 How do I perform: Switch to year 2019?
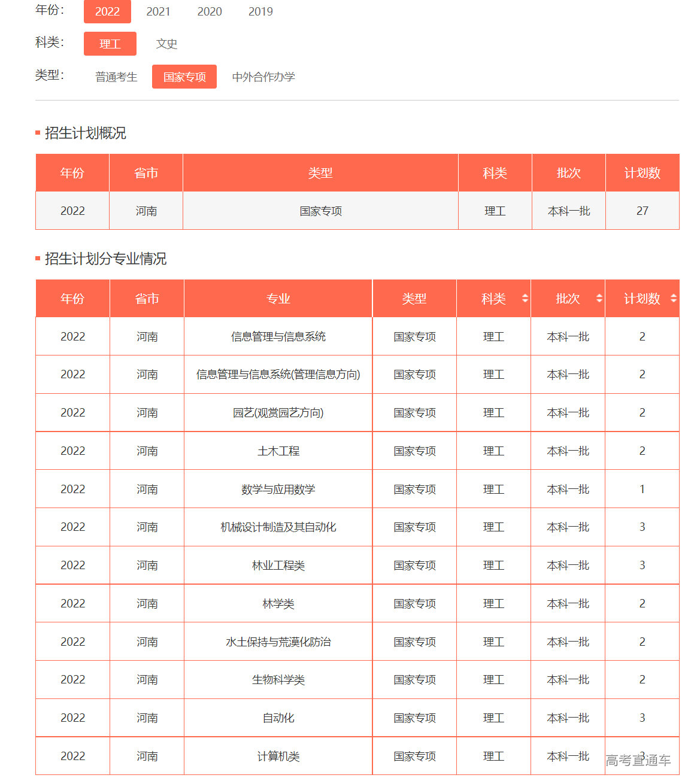pyautogui.click(x=260, y=11)
